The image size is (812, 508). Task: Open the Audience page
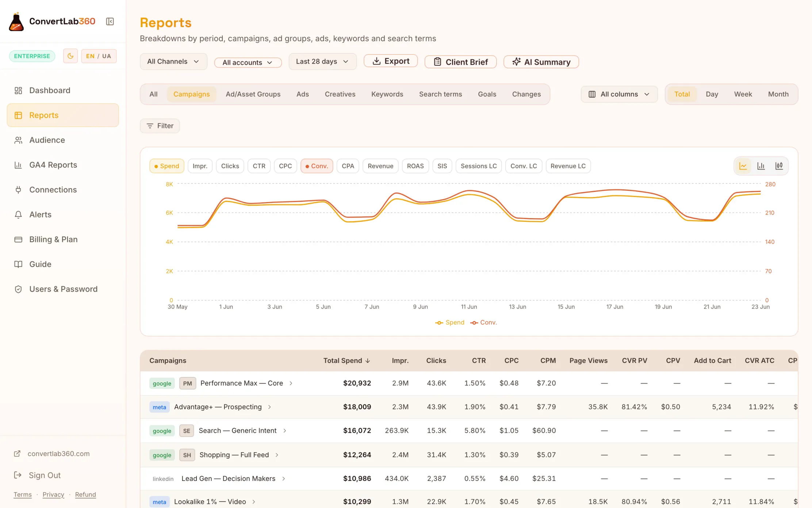pyautogui.click(x=63, y=140)
